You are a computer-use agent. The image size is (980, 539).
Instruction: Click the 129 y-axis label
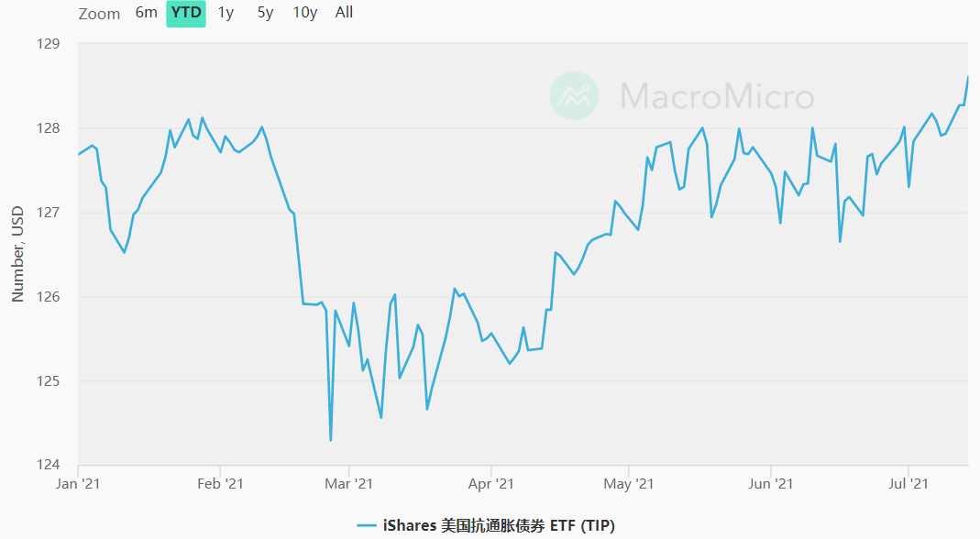pos(48,44)
